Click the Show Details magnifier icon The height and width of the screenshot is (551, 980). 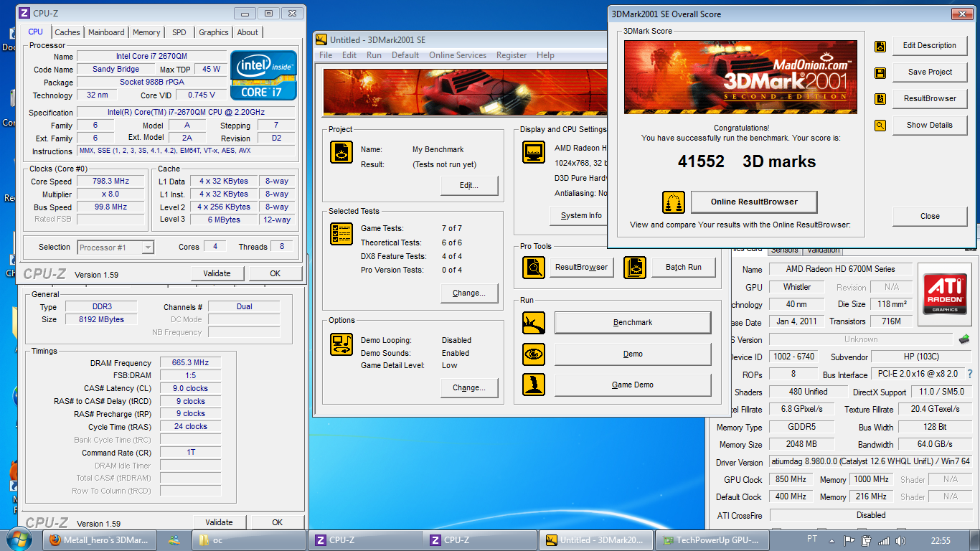[x=880, y=126]
